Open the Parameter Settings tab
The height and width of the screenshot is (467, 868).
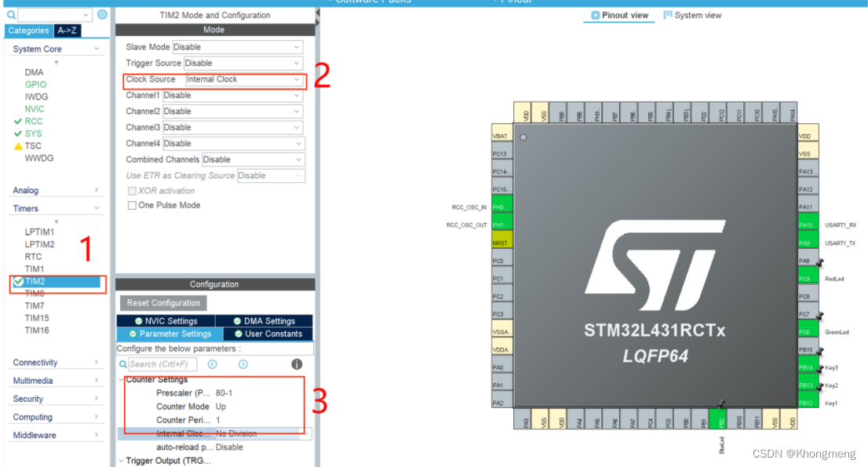170,334
